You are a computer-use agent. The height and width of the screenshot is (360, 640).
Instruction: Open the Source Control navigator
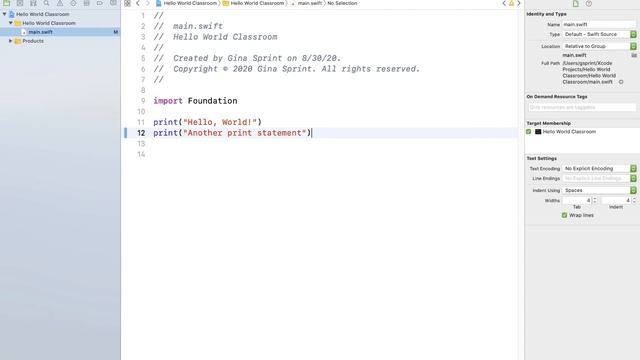(20, 3)
